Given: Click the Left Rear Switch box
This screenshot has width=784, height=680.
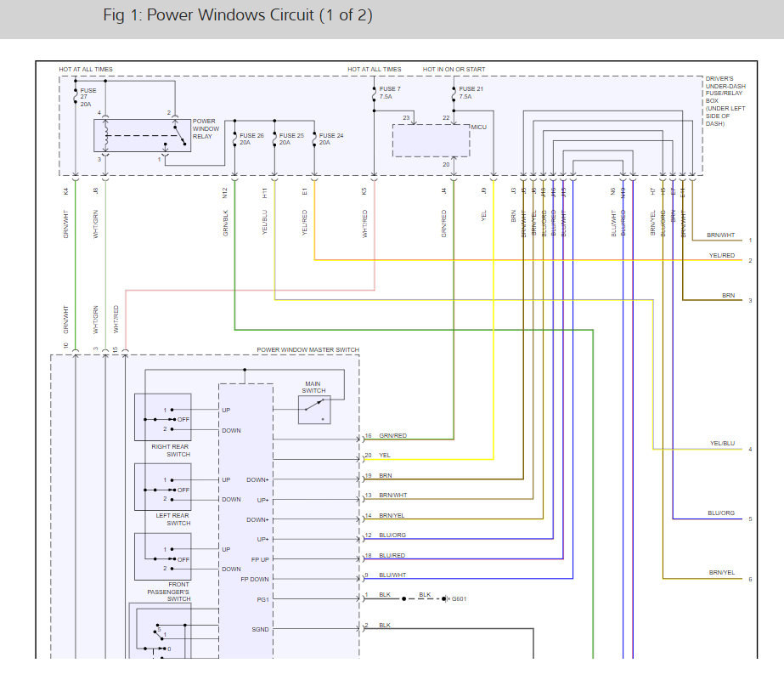Looking at the screenshot, I should coord(163,486).
